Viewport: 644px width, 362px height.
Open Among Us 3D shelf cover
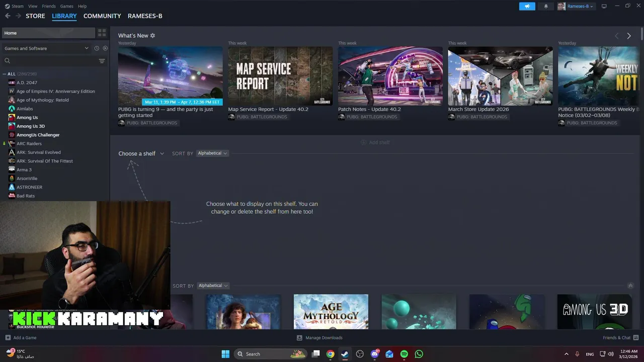click(594, 312)
